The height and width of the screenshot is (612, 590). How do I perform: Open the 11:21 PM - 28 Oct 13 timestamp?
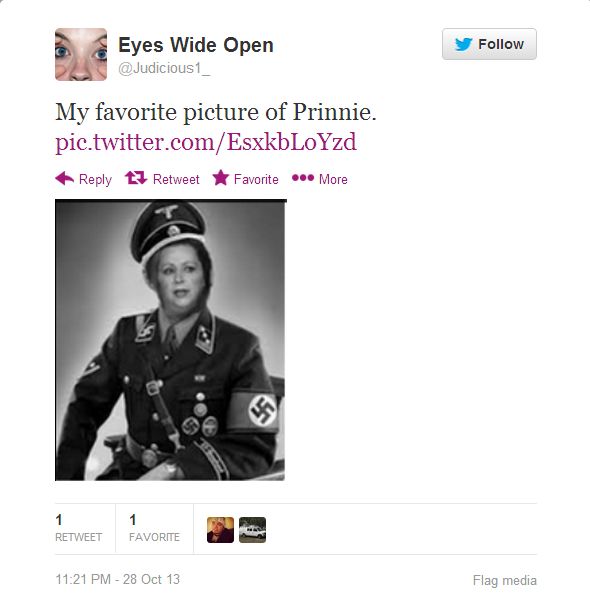coord(118,579)
